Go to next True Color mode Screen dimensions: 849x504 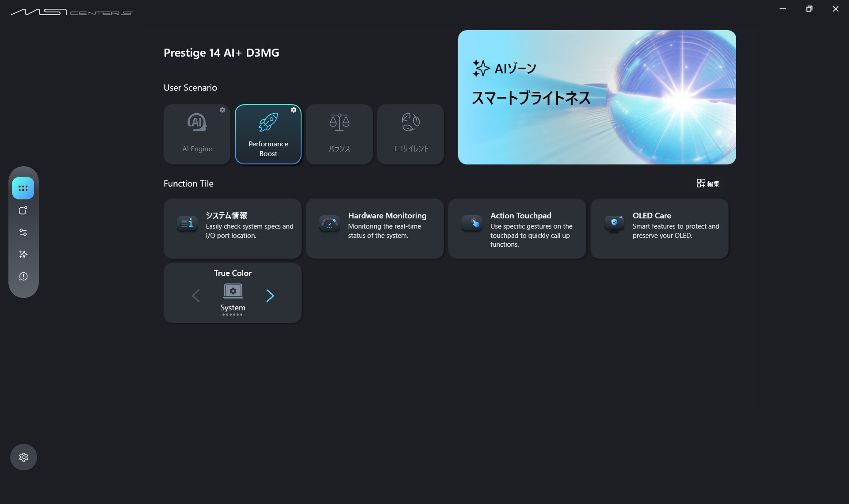[x=270, y=296]
